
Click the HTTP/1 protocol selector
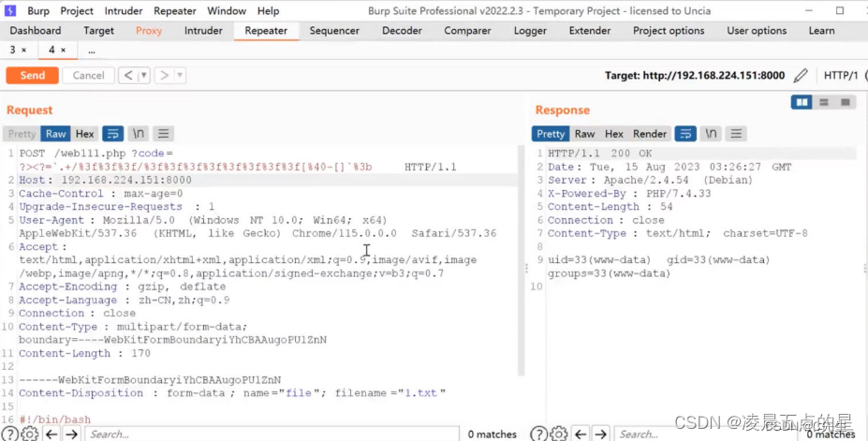tap(840, 75)
